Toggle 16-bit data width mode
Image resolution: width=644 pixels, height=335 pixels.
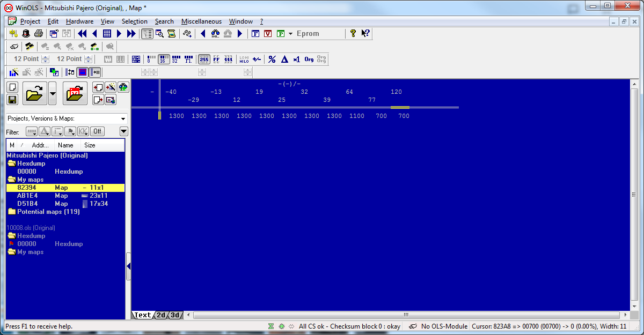163,59
